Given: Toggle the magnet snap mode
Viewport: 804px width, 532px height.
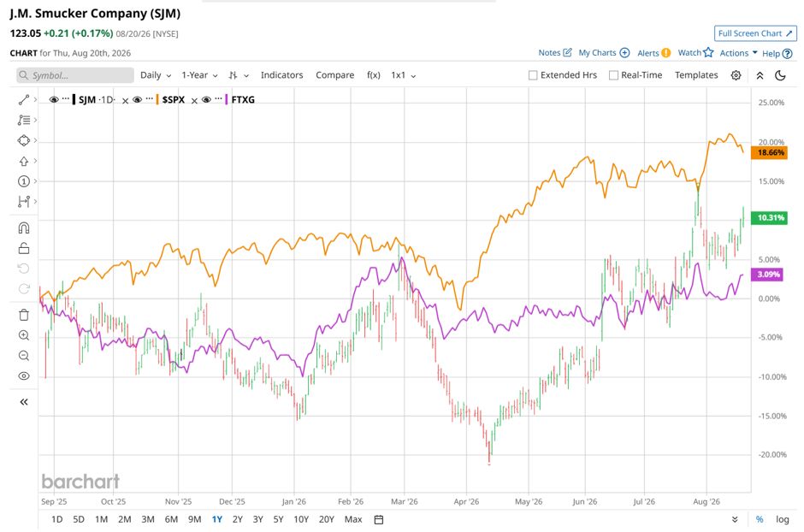Looking at the screenshot, I should pos(24,228).
